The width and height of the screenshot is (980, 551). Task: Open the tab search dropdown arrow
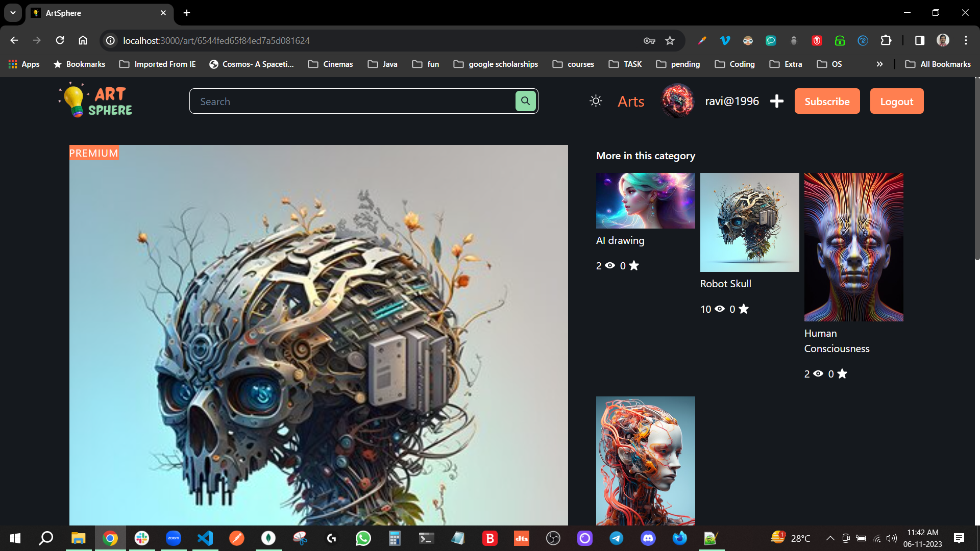[13, 13]
